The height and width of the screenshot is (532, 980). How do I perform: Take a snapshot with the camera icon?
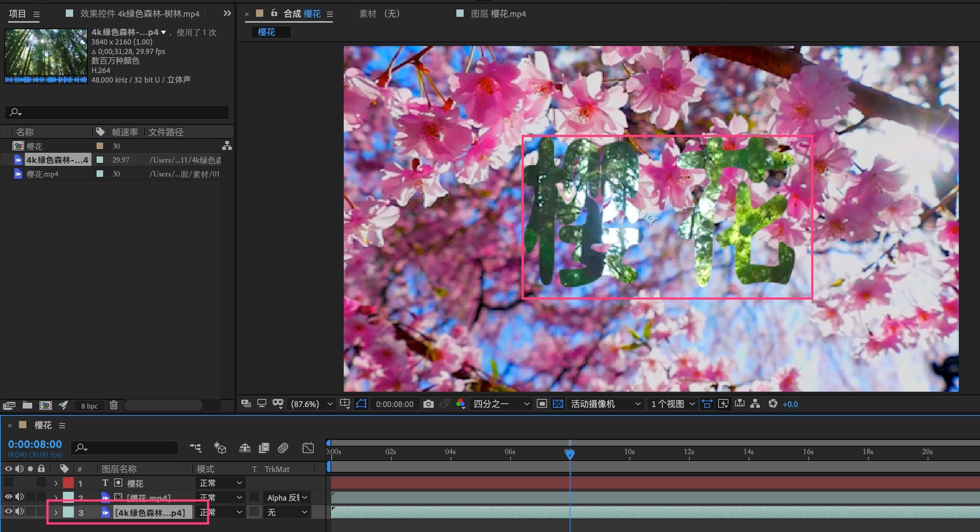pyautogui.click(x=428, y=404)
